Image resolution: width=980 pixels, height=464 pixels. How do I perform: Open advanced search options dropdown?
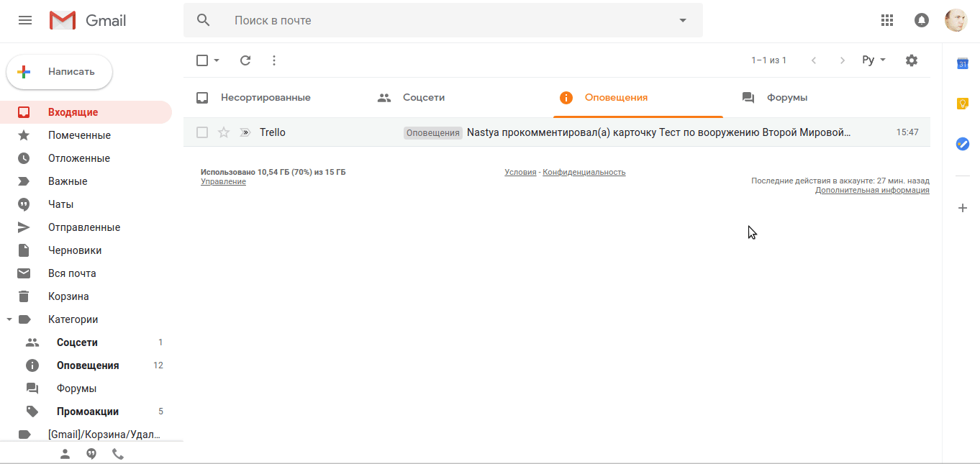(x=681, y=20)
